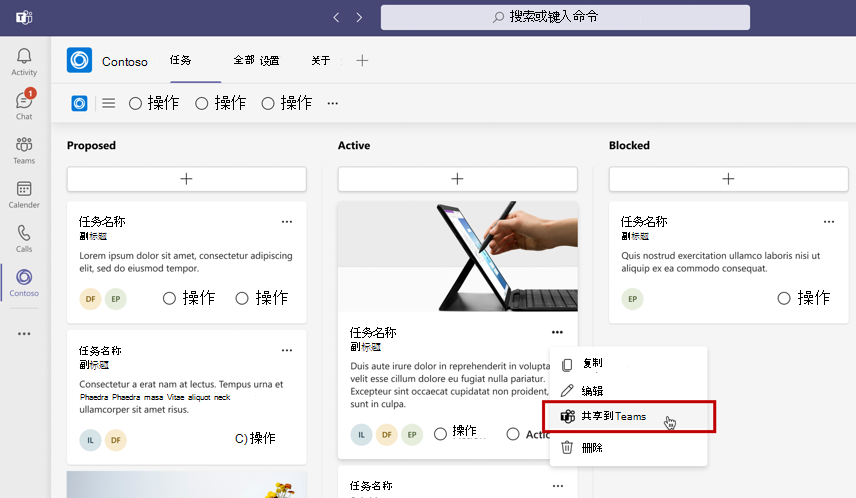Select 操作 radio on Blocked task card
The height and width of the screenshot is (498, 856).
pos(804,298)
